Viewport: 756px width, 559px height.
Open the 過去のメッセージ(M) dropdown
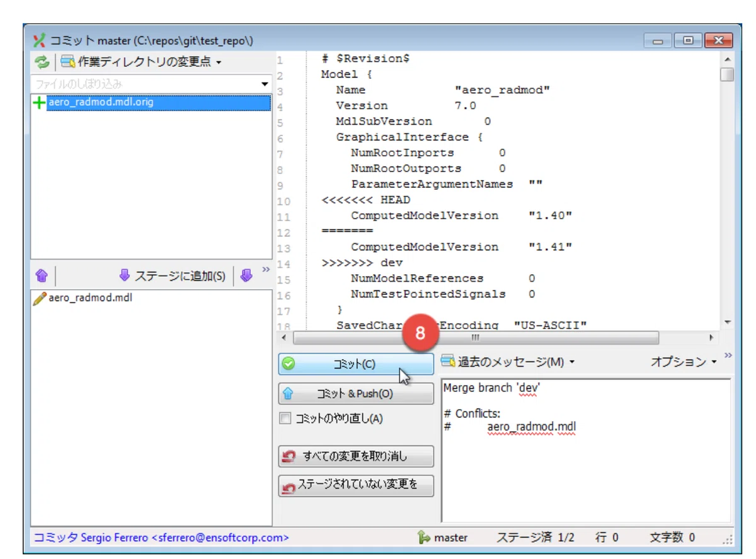[508, 362]
